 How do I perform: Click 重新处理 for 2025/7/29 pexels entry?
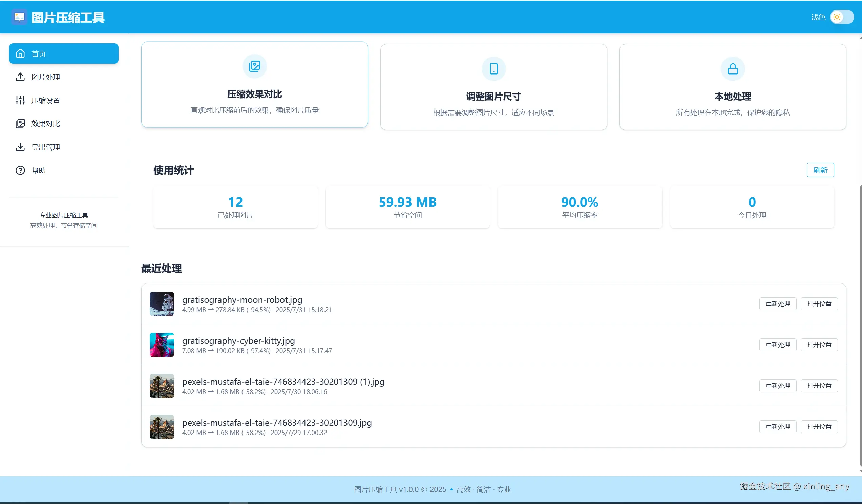pos(778,427)
